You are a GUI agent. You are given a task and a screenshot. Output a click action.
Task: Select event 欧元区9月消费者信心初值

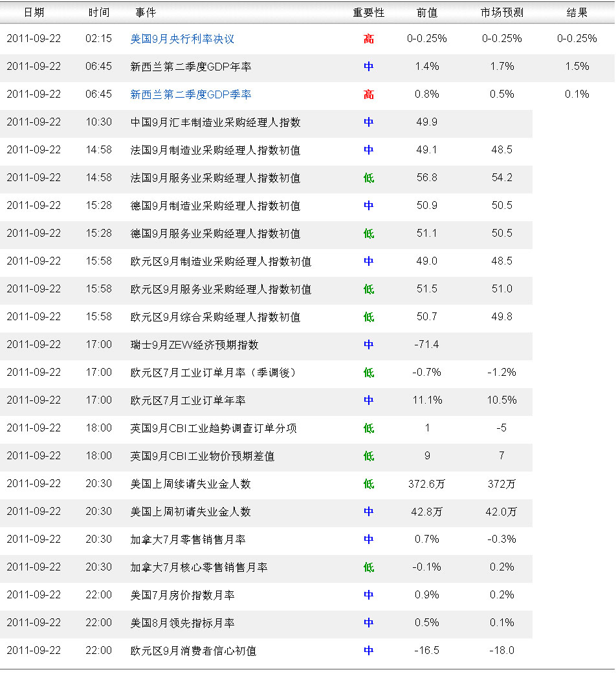pyautogui.click(x=193, y=651)
